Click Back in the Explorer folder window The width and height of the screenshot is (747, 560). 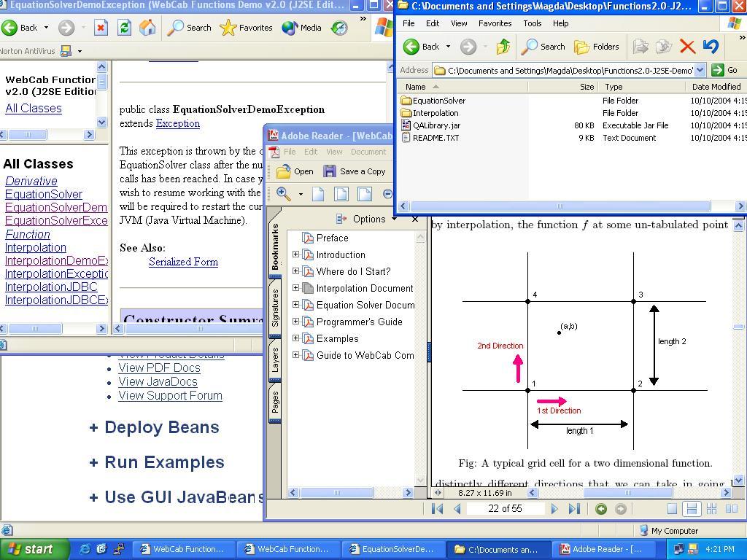click(x=422, y=47)
